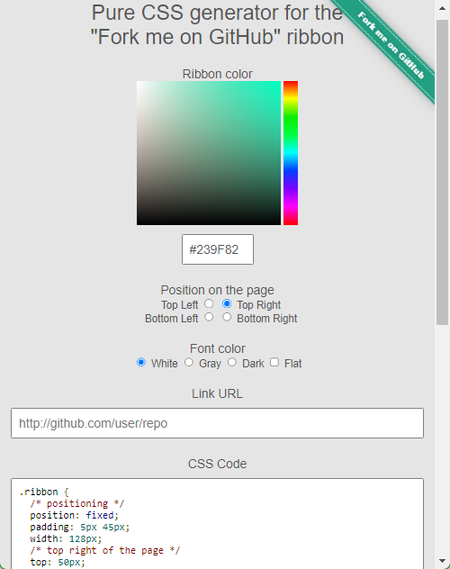Click the scrollbar down arrow
The width and height of the screenshot is (450, 569).
[x=442, y=561]
